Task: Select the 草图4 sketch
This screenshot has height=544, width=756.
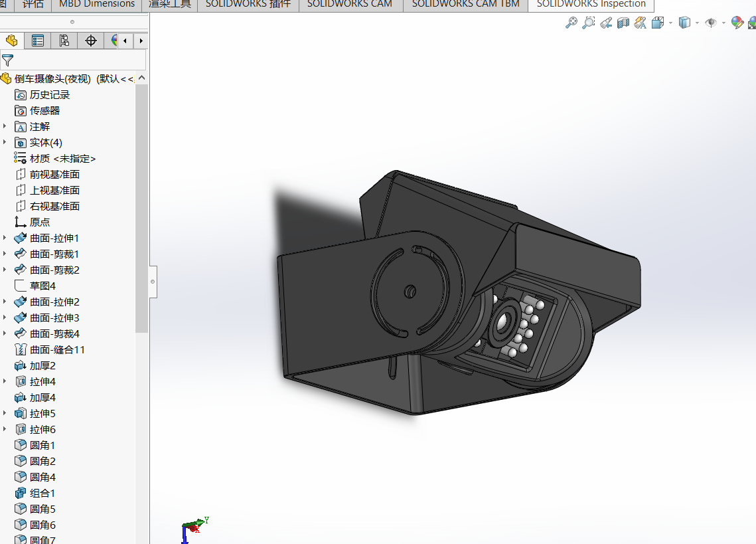Action: tap(42, 286)
